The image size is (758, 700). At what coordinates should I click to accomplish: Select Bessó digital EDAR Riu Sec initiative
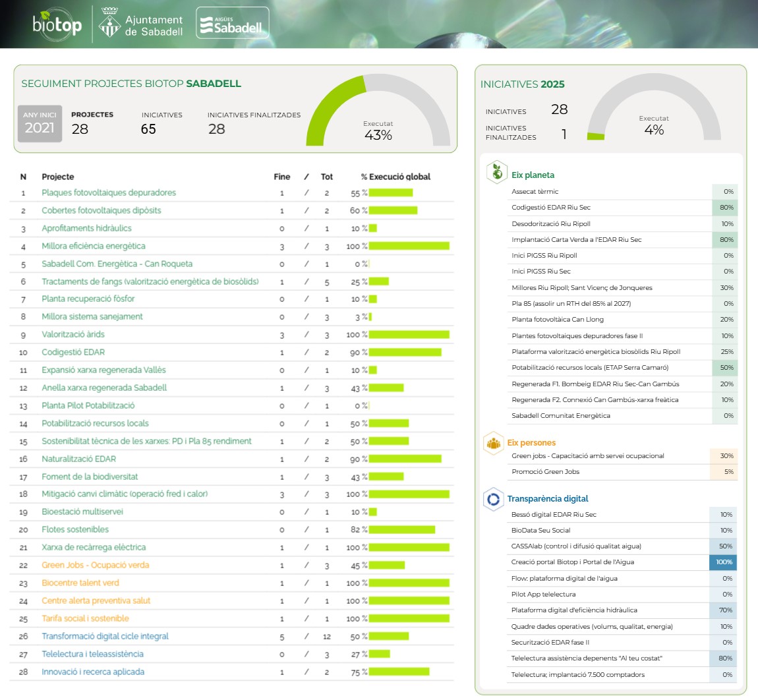pos(623,515)
